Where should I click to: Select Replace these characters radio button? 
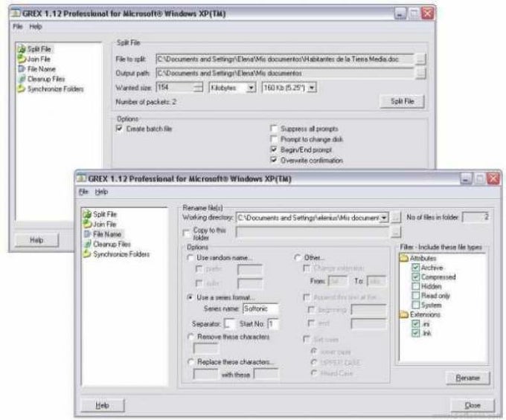190,362
